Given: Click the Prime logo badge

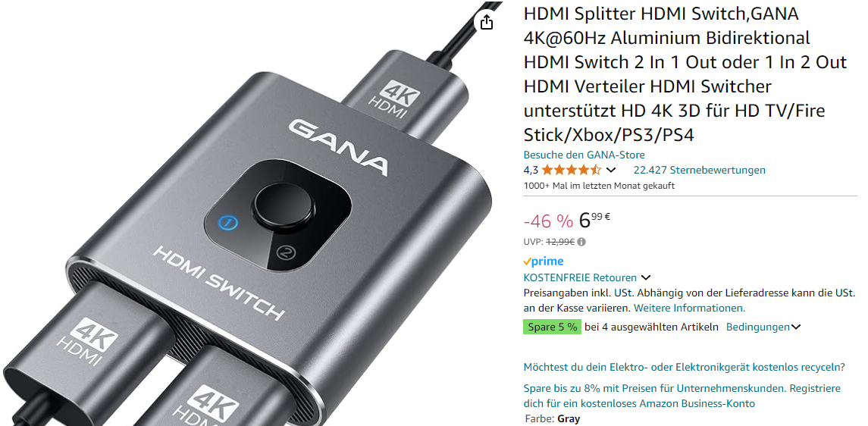Looking at the screenshot, I should [544, 261].
